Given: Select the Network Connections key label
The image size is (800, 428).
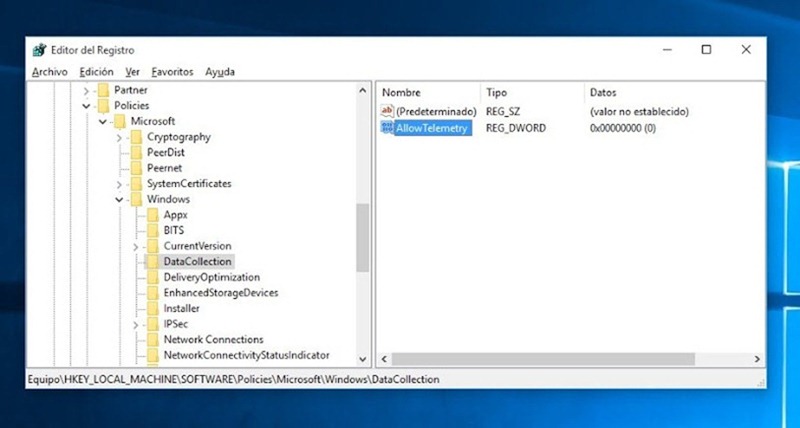Looking at the screenshot, I should click(213, 340).
